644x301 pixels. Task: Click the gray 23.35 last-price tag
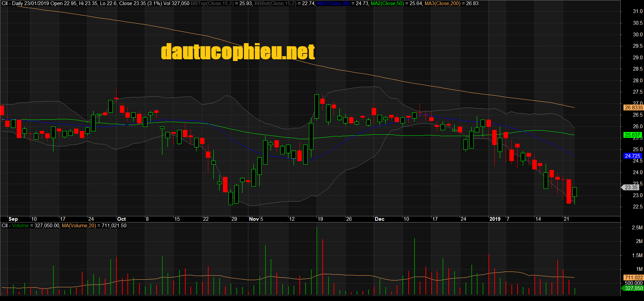coord(631,188)
